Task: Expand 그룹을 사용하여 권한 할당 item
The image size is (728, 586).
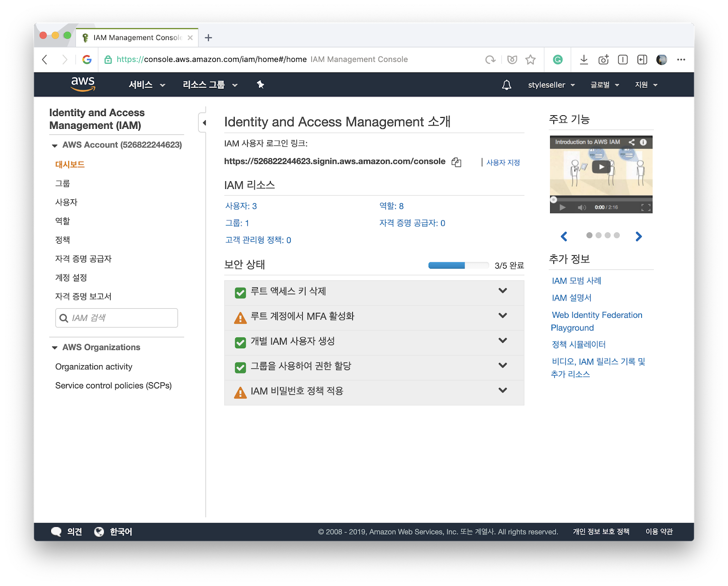Action: [x=374, y=367]
